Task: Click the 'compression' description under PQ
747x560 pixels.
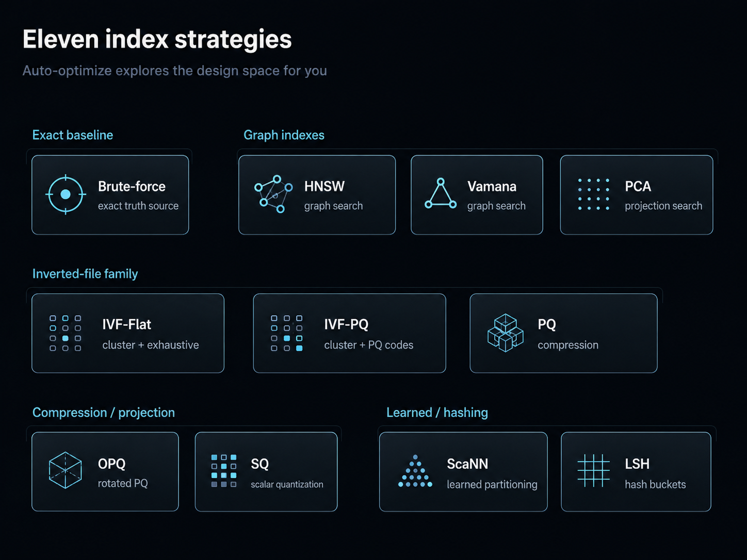Action: (568, 345)
